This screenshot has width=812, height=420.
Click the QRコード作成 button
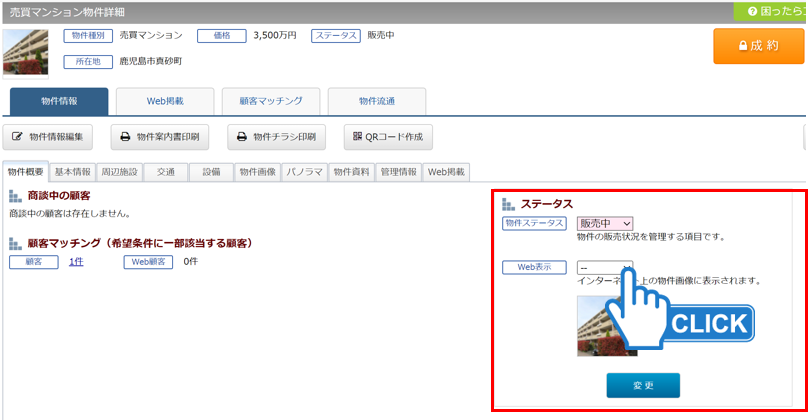(388, 137)
